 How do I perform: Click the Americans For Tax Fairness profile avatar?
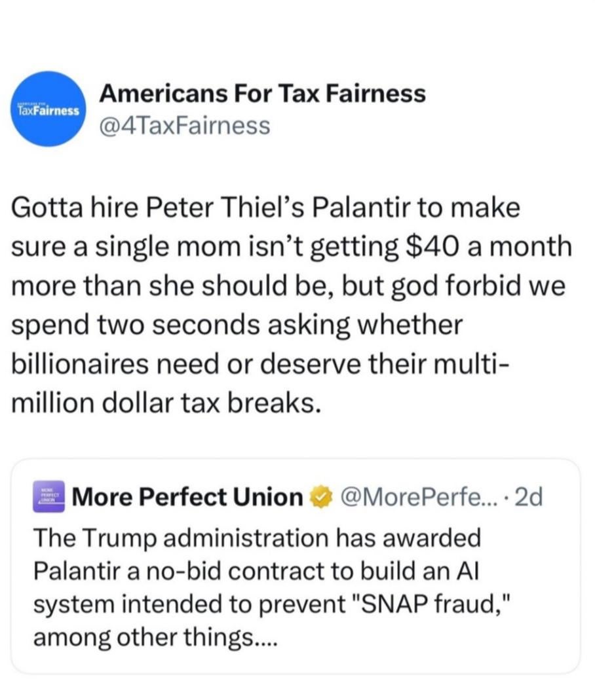(x=49, y=109)
